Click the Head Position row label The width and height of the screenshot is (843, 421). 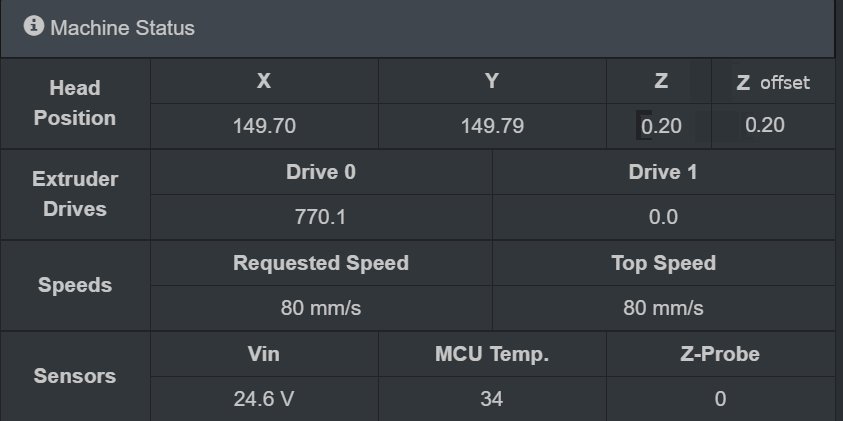coord(75,103)
